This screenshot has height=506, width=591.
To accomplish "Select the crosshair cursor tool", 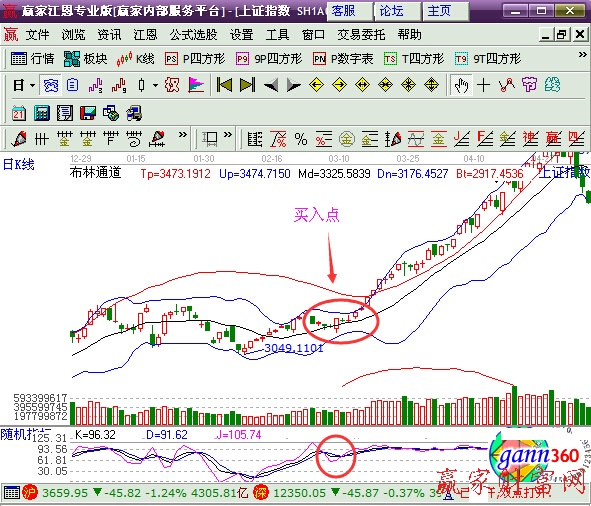I will point(483,85).
